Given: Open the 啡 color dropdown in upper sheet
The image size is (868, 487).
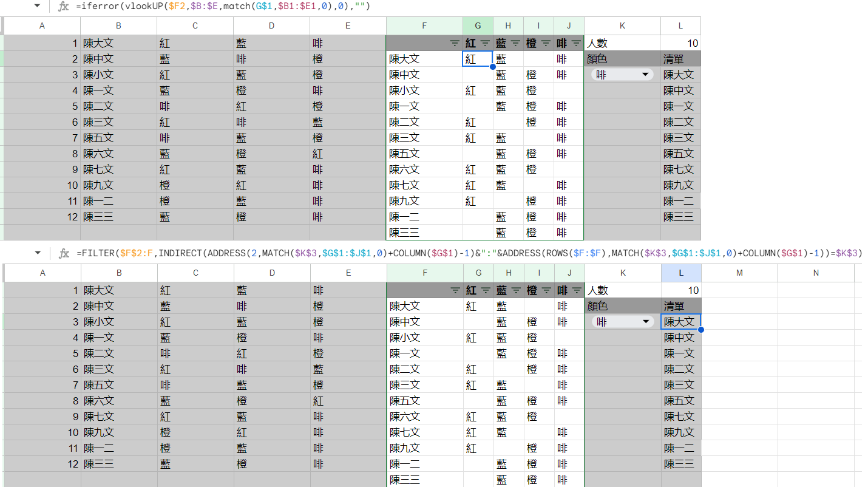Looking at the screenshot, I should click(644, 75).
